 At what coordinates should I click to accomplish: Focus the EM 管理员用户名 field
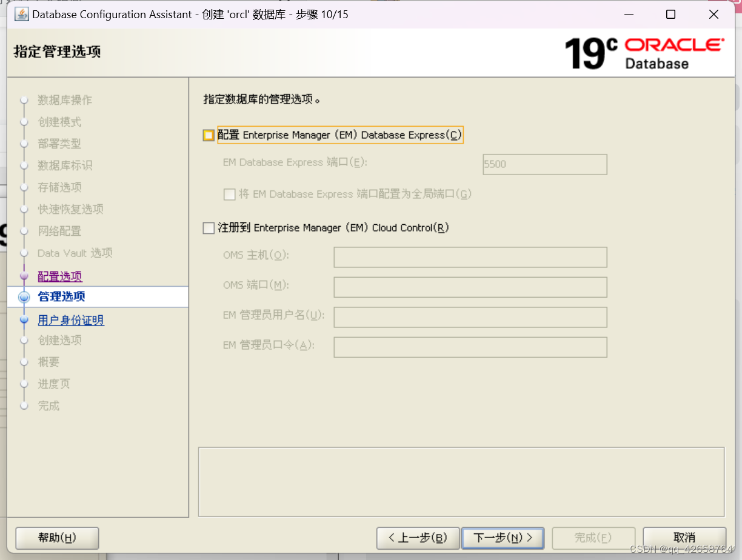[x=470, y=317]
